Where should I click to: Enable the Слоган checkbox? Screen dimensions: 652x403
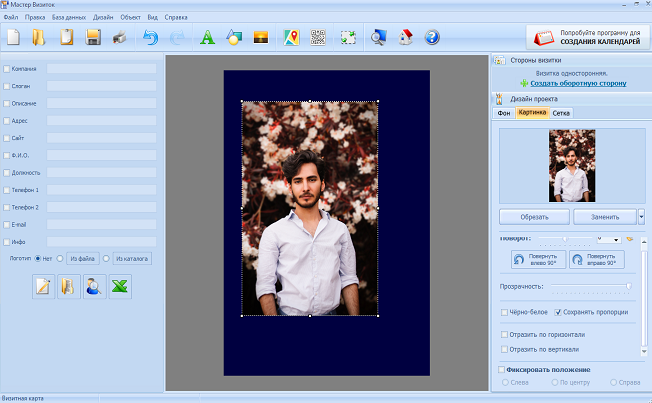click(x=7, y=86)
